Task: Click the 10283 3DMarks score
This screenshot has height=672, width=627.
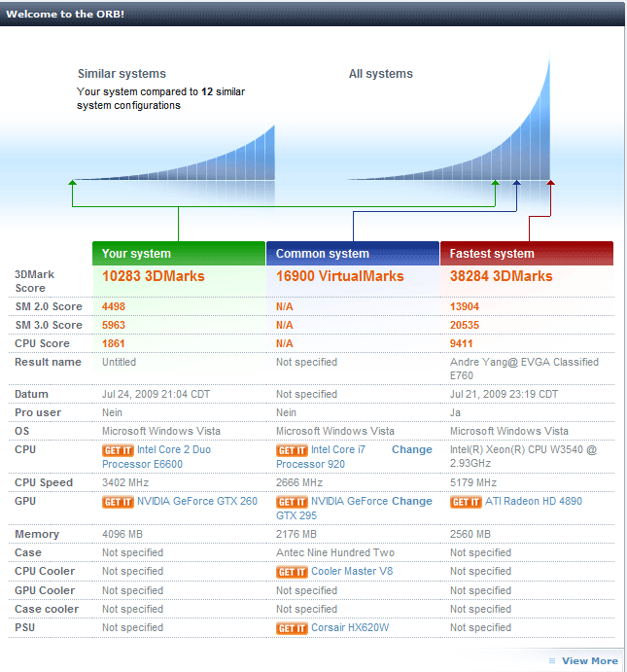Action: pos(153,276)
